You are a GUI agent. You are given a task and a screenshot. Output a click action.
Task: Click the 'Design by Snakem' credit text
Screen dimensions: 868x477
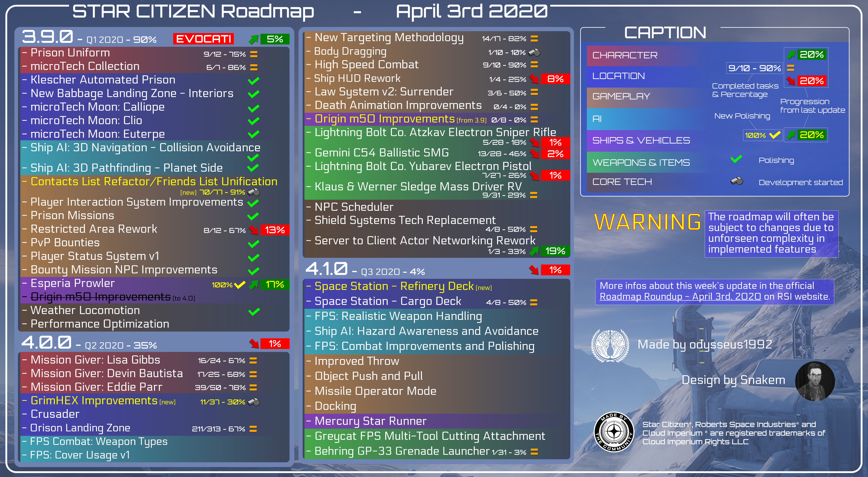pyautogui.click(x=733, y=380)
